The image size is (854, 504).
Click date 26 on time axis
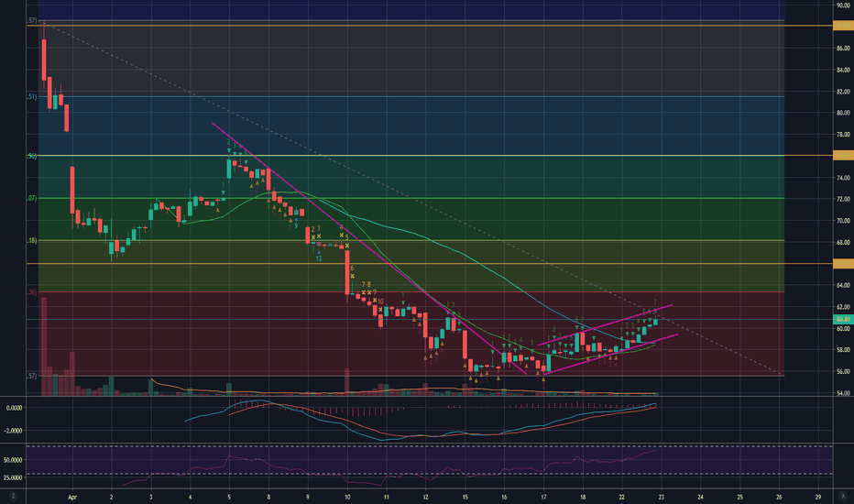click(779, 497)
